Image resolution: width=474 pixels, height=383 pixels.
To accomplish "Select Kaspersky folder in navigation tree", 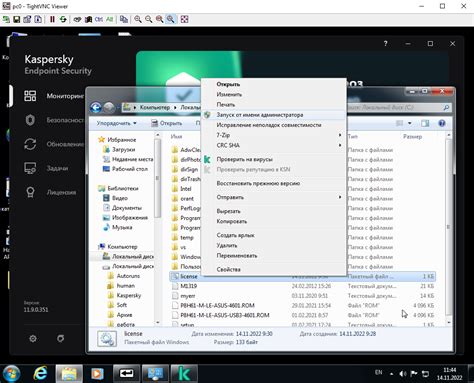I will (x=124, y=295).
